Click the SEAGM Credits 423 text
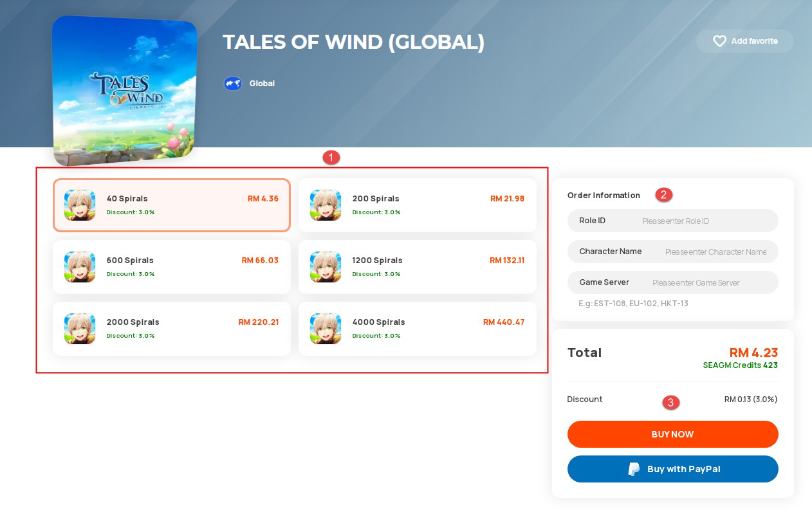The height and width of the screenshot is (514, 812). click(741, 365)
